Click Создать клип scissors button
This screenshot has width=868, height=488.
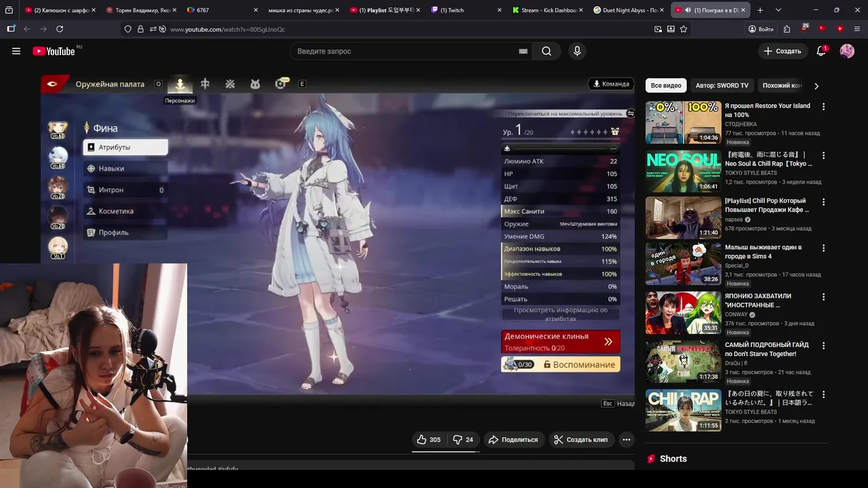point(581,440)
